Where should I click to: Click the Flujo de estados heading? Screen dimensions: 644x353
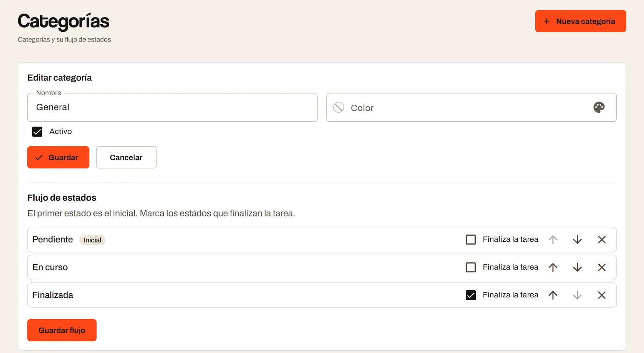point(62,198)
